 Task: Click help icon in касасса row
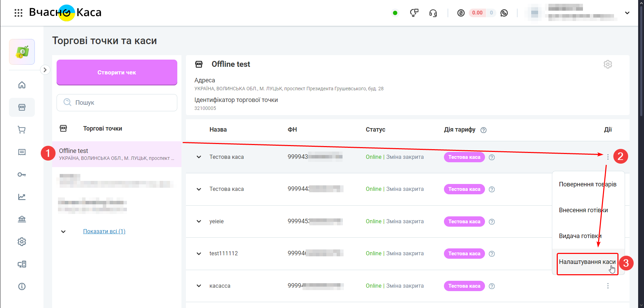(x=492, y=286)
